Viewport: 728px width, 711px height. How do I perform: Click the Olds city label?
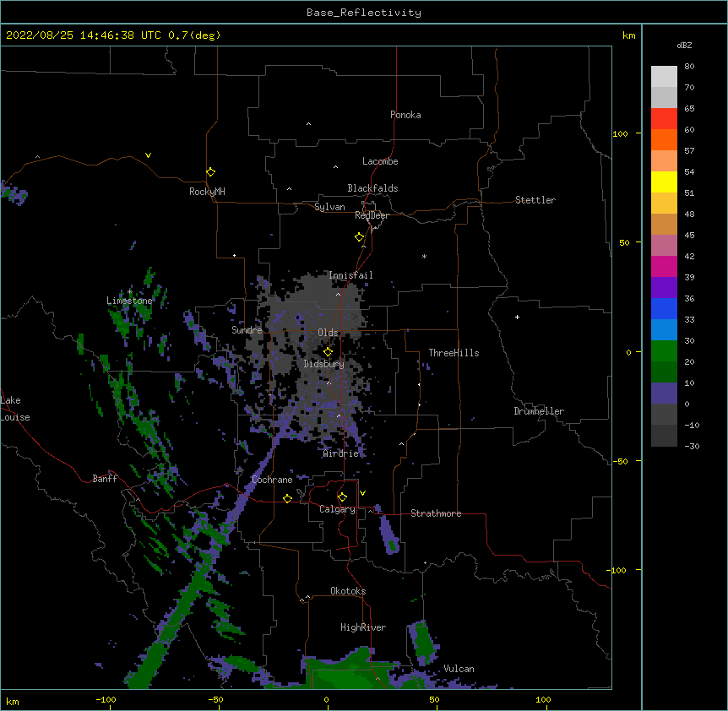[x=328, y=333]
